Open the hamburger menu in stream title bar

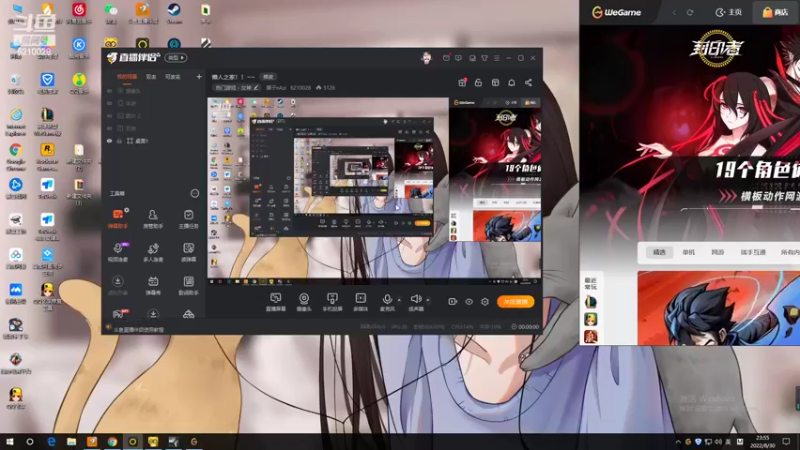(x=496, y=58)
